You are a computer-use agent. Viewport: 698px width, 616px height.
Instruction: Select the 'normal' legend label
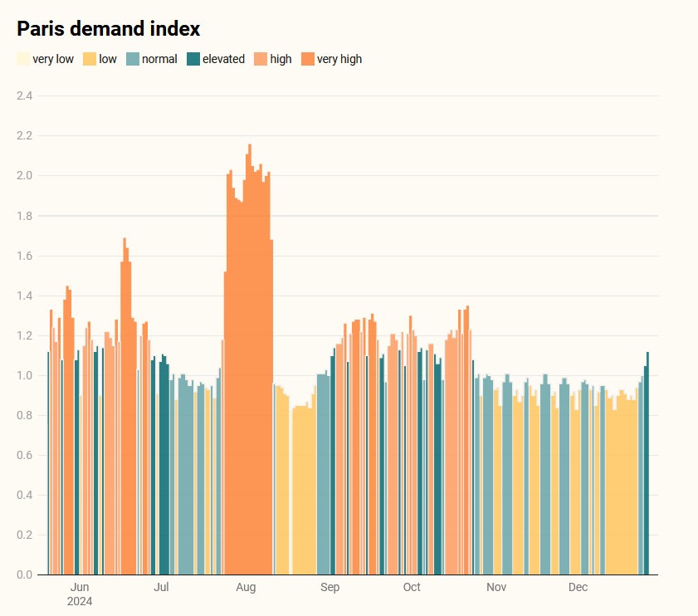[x=159, y=59]
